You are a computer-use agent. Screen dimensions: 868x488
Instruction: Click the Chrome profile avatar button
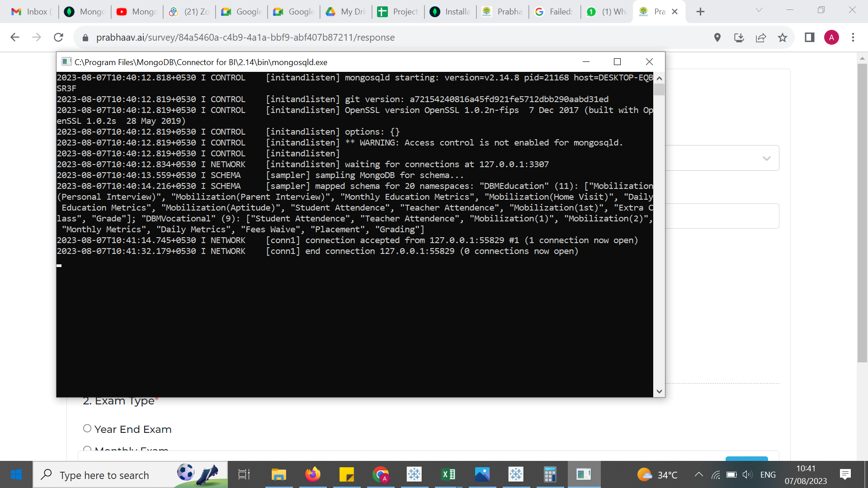[x=831, y=38]
